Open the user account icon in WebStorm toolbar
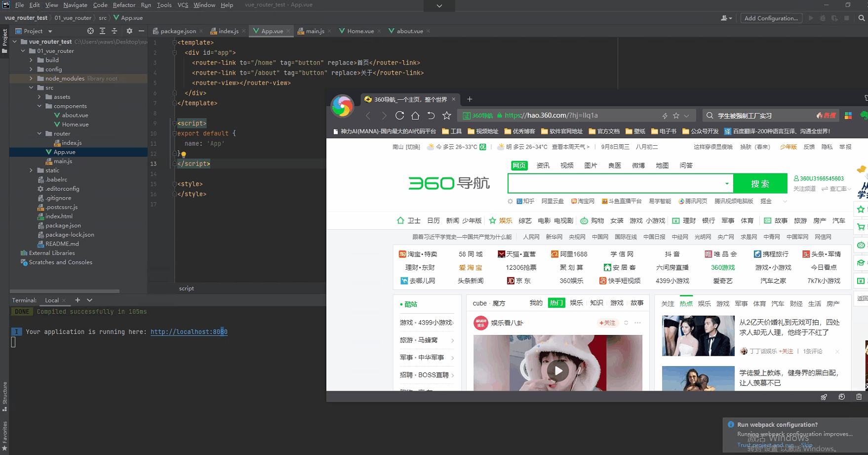868x455 pixels. [x=726, y=18]
